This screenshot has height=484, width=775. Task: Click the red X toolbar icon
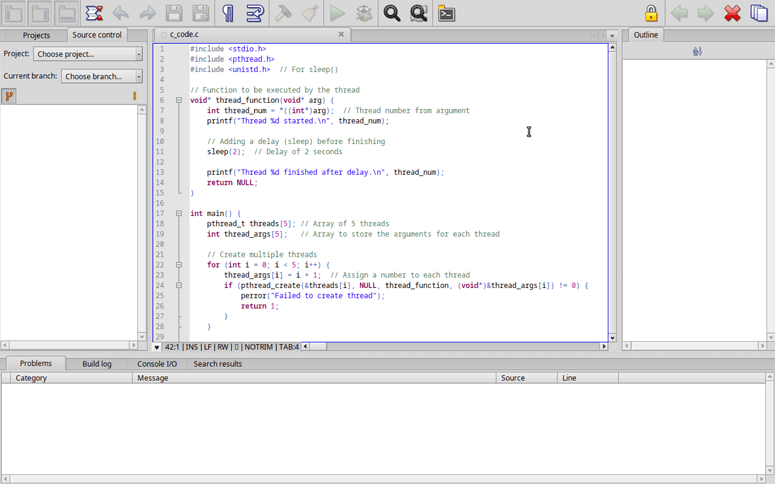point(732,13)
